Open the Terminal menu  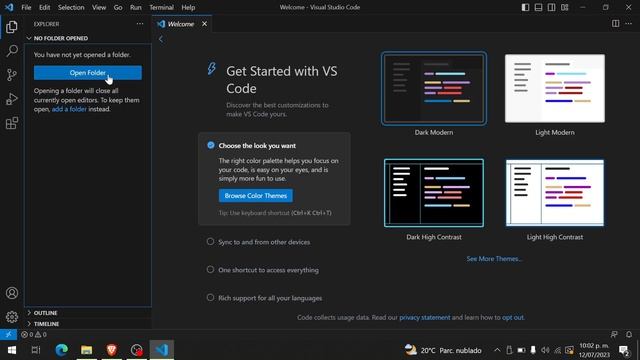[x=161, y=7]
